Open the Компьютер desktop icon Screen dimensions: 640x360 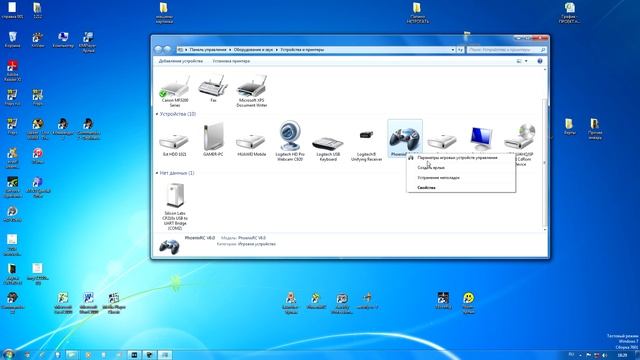63,40
